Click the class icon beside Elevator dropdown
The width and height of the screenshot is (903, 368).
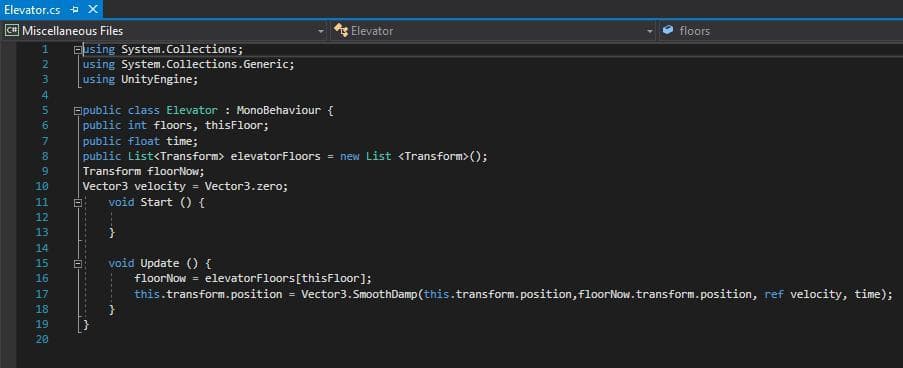[341, 31]
